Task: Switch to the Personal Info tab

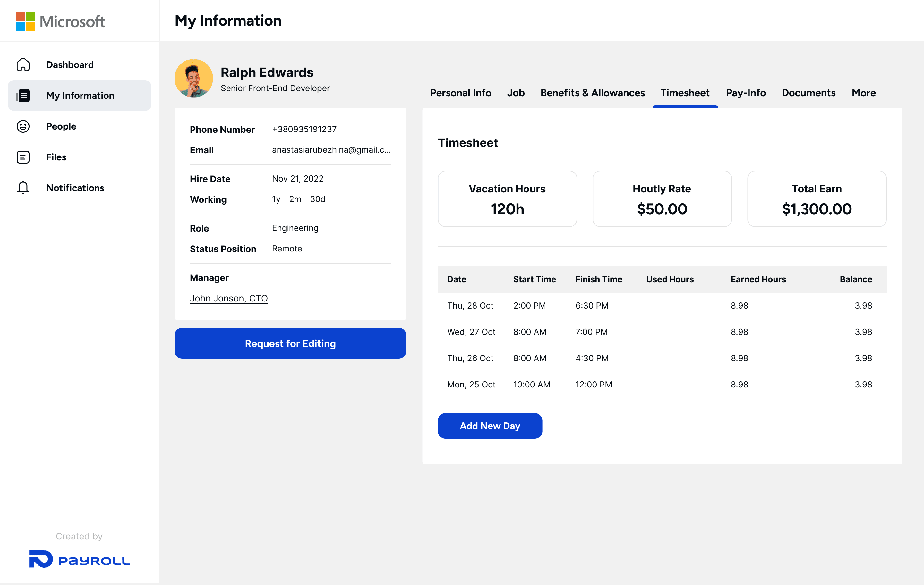Action: tap(460, 93)
